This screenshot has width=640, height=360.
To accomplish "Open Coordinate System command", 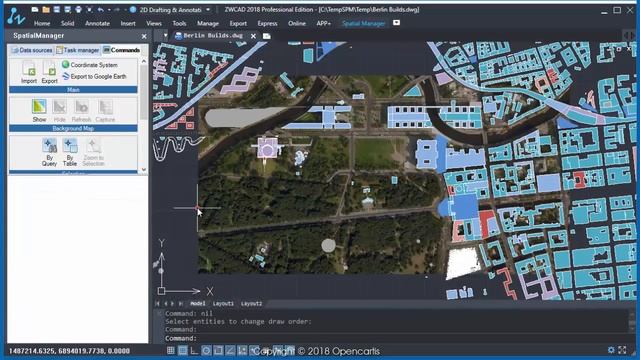I will click(x=90, y=65).
